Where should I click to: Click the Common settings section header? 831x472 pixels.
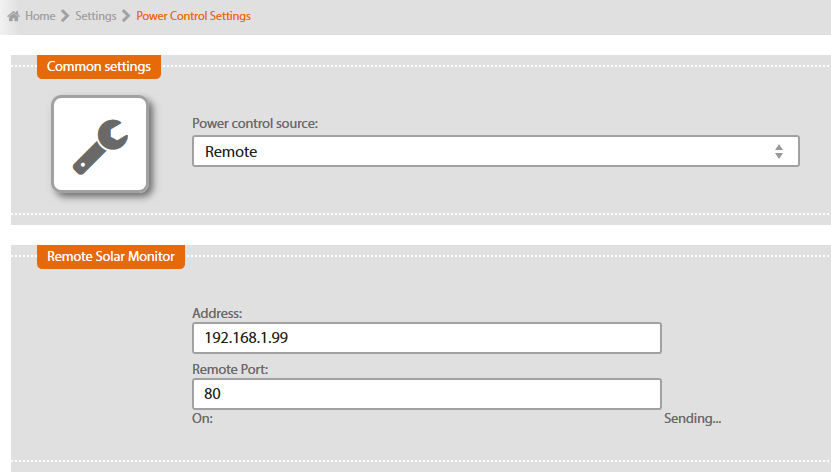99,67
